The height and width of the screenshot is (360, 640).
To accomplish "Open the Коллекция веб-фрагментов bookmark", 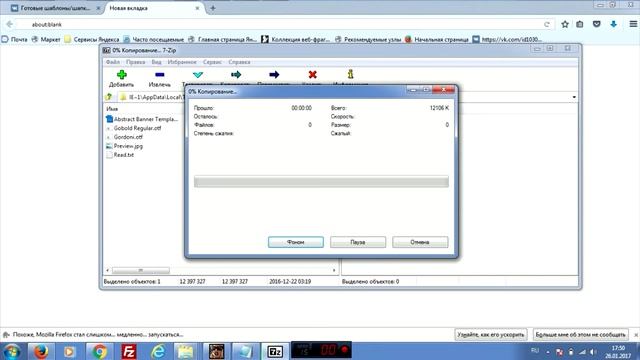I will [x=295, y=40].
